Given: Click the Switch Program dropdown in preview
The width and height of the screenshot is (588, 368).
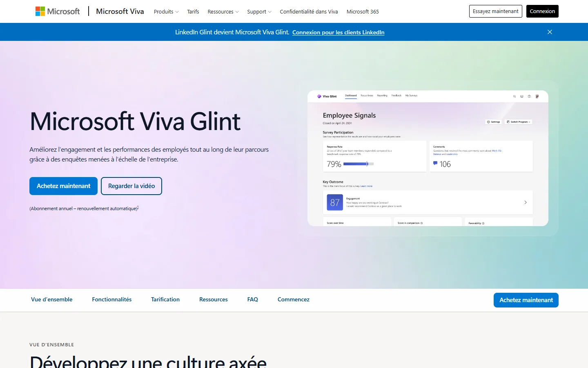Looking at the screenshot, I should (519, 122).
